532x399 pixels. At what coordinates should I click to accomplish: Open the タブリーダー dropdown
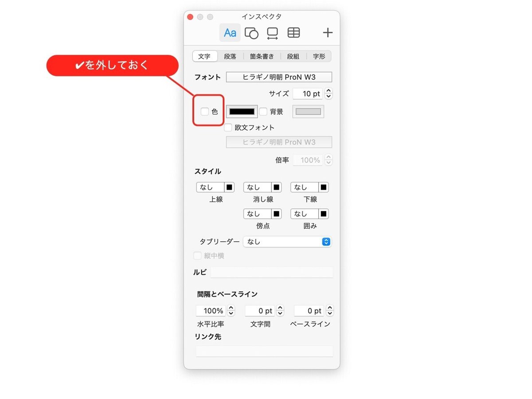[287, 242]
